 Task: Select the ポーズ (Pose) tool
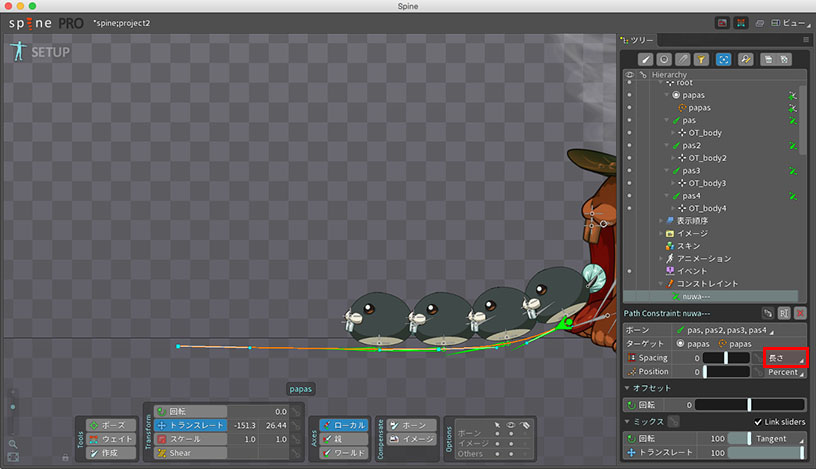pyautogui.click(x=111, y=425)
